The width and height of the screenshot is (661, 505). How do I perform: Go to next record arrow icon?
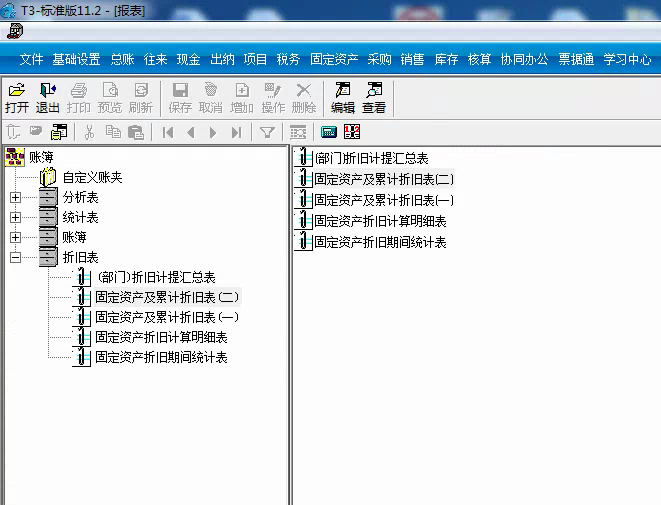(x=213, y=133)
